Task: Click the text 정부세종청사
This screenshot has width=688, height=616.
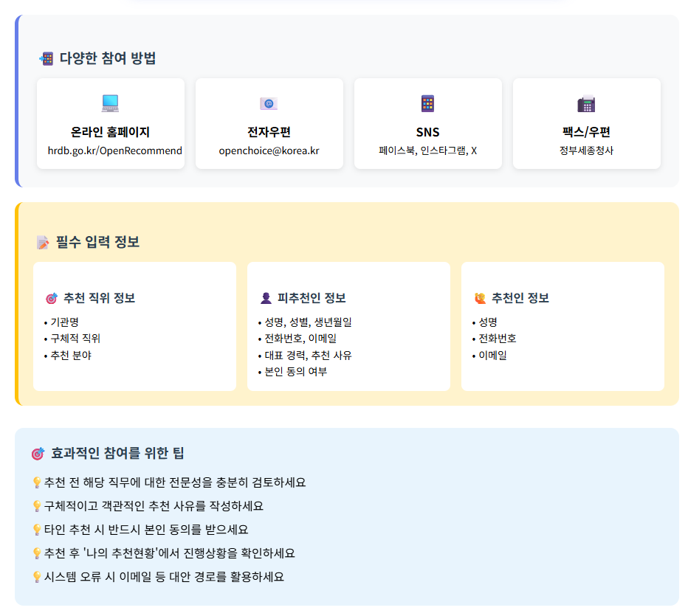Action: pos(586,150)
